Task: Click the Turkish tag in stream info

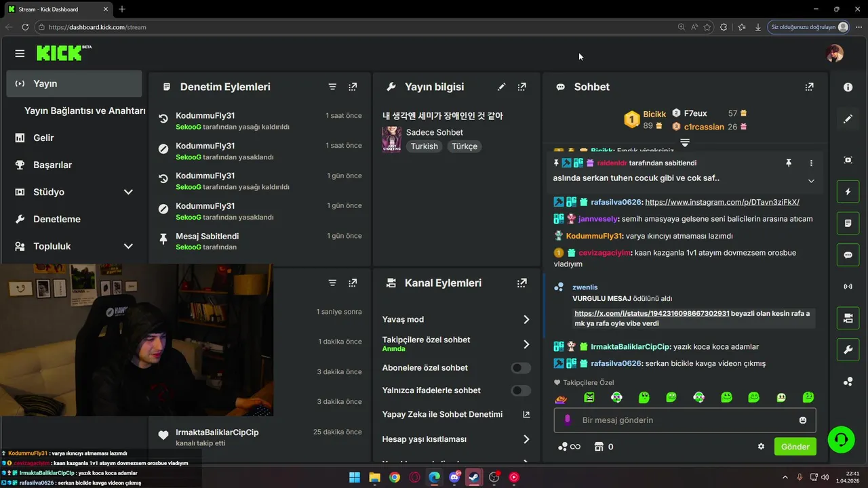Action: 425,146
